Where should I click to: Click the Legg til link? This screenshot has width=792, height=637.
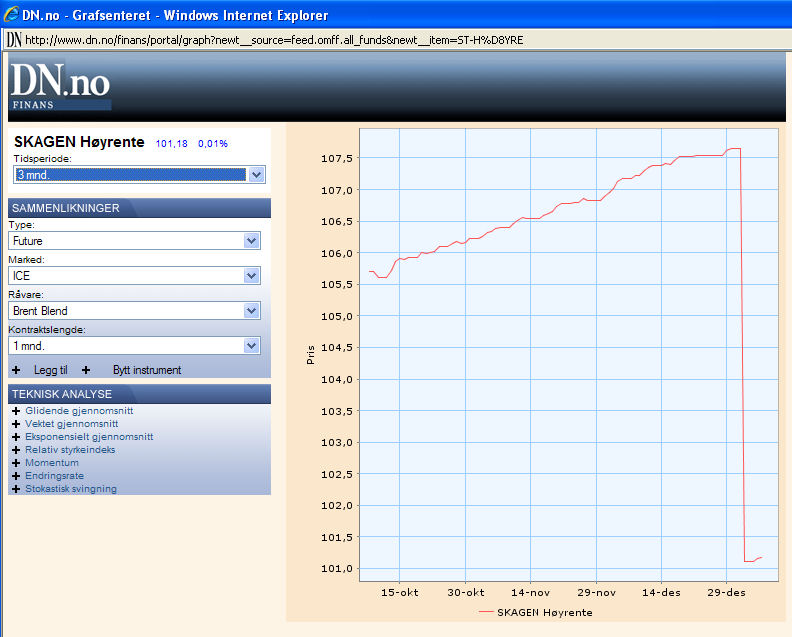pyautogui.click(x=51, y=370)
